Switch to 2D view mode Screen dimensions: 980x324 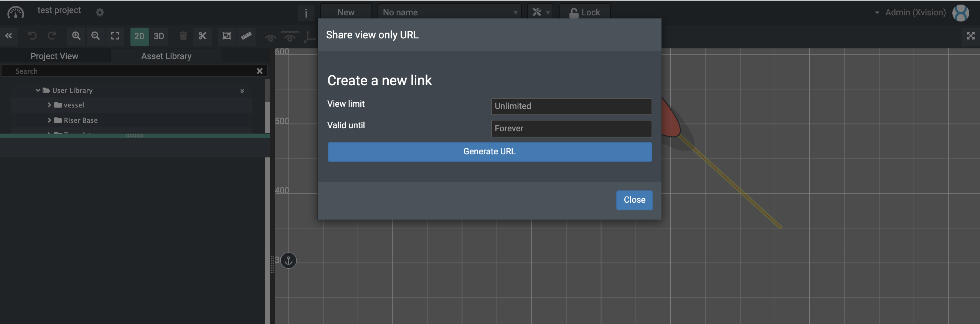click(x=139, y=36)
